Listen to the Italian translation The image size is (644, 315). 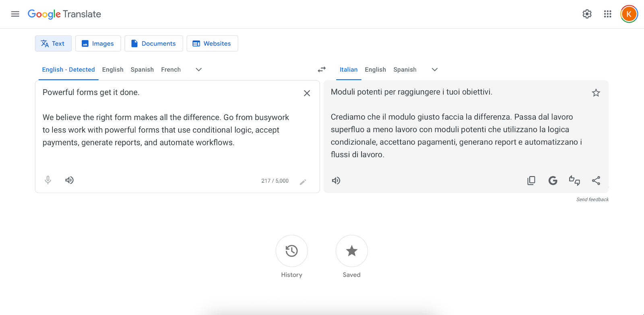(336, 181)
